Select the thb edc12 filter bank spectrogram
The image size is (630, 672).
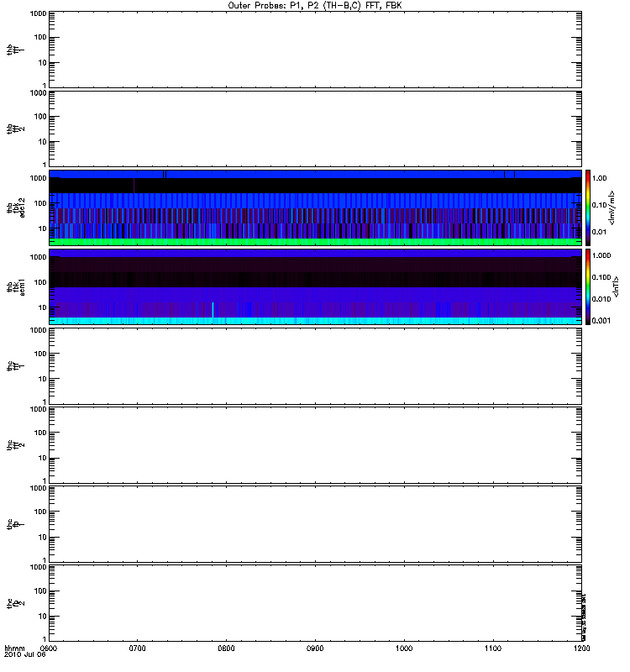(315, 207)
